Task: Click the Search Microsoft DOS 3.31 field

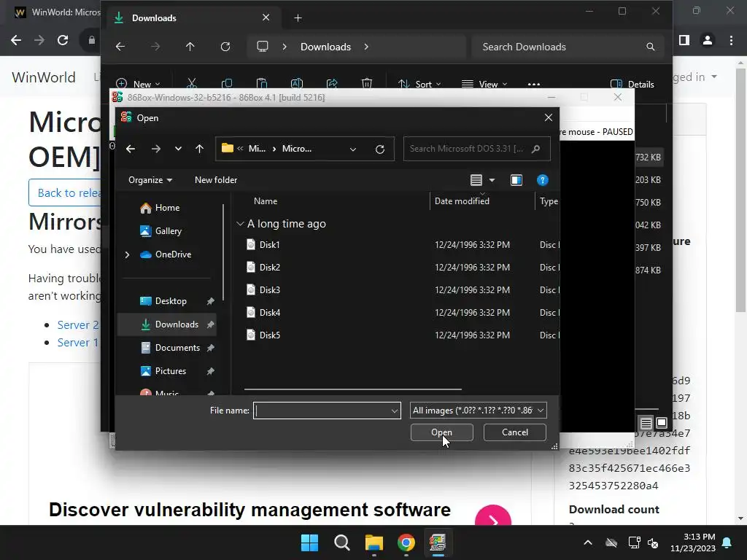Action: [477, 149]
